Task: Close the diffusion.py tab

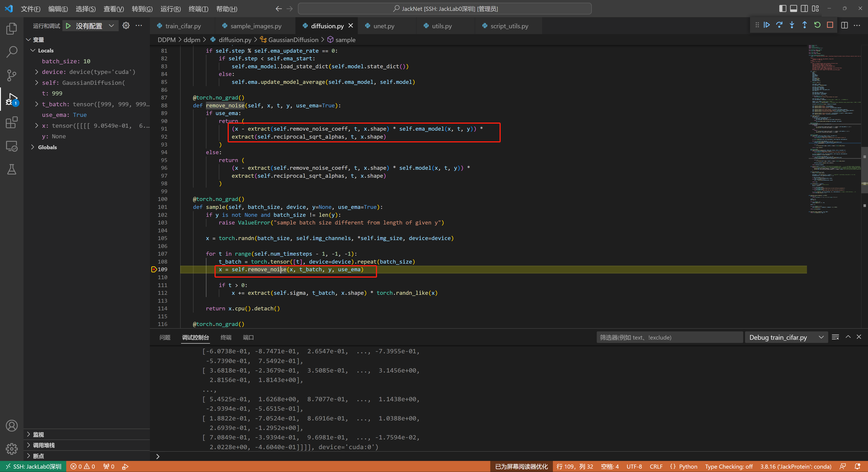Action: coord(351,26)
